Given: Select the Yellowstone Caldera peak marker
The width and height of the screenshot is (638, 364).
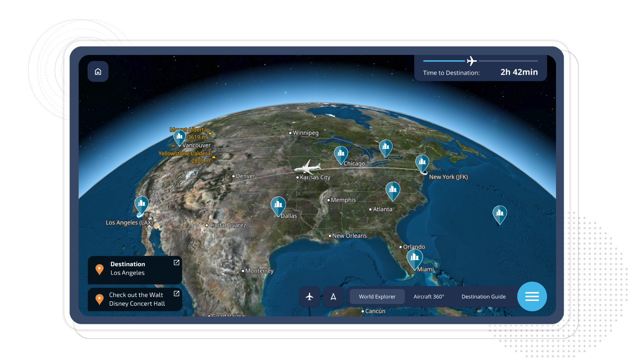Looking at the screenshot, I should (214, 157).
